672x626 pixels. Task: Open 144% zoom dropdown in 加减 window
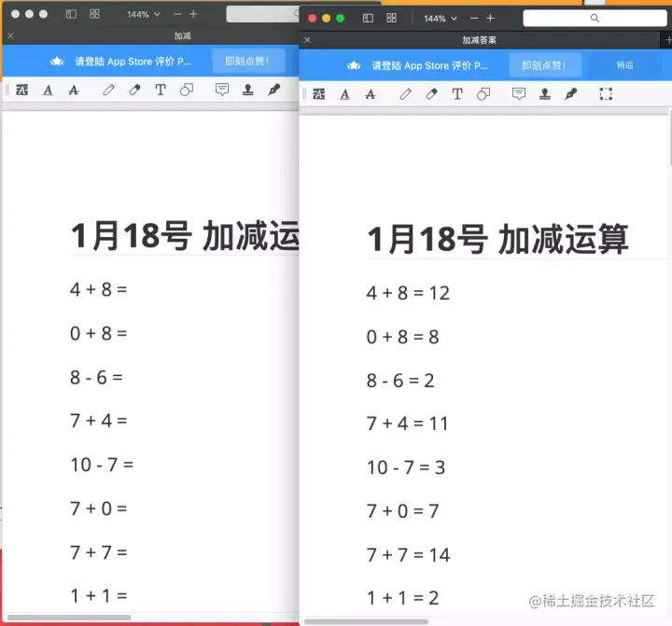pyautogui.click(x=144, y=15)
